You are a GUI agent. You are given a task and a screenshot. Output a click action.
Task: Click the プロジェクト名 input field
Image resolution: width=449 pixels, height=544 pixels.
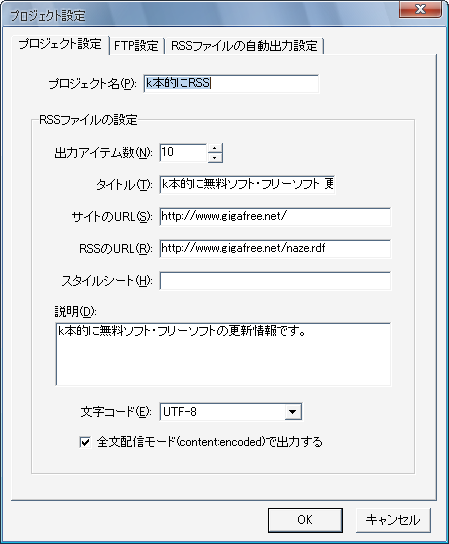coord(231,83)
